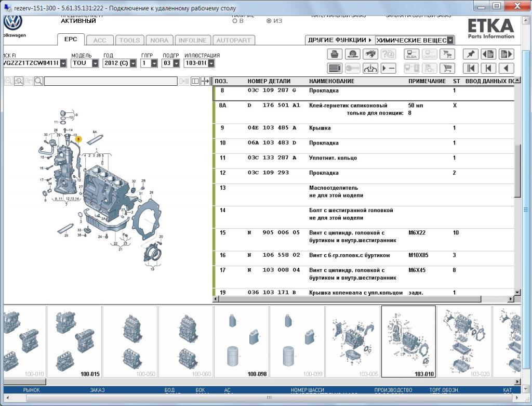Click the illustration search input field
This screenshot has width=532, height=406.
(x=111, y=81)
